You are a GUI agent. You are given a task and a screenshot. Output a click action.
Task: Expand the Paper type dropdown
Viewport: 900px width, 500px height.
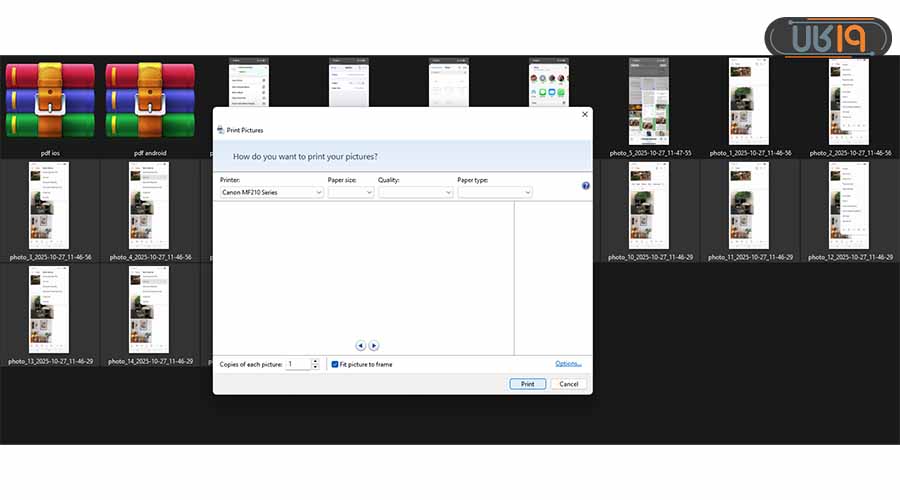(494, 192)
